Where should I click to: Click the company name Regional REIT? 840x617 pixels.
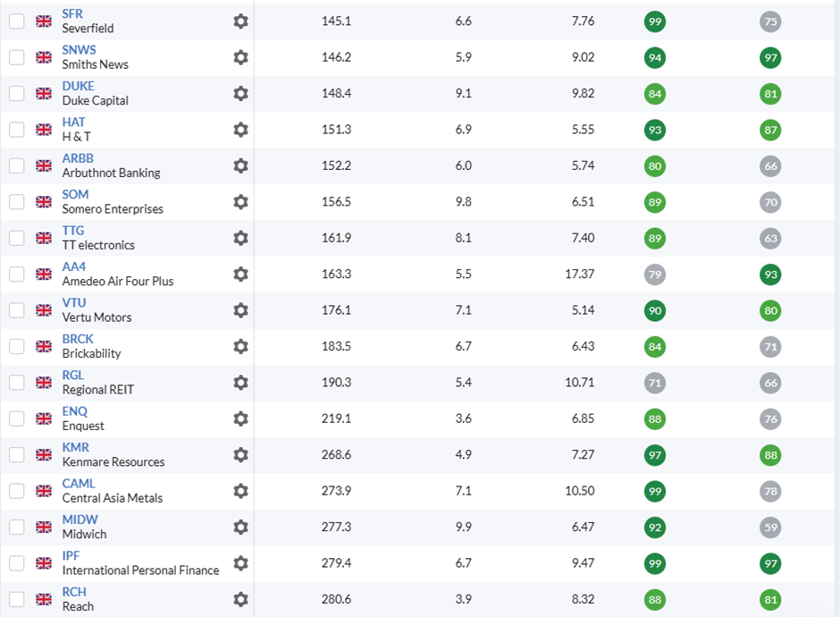click(x=98, y=390)
